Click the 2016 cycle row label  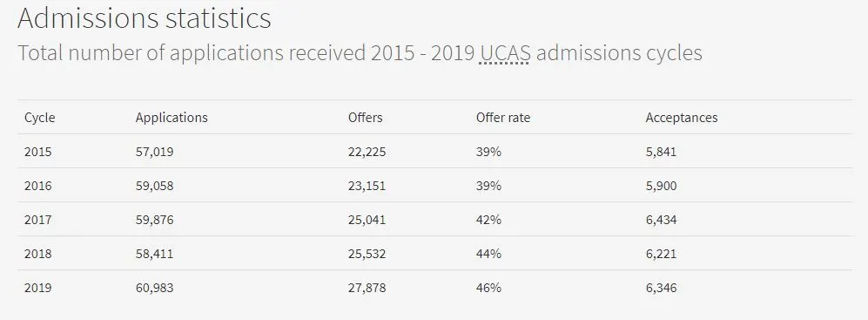[38, 186]
